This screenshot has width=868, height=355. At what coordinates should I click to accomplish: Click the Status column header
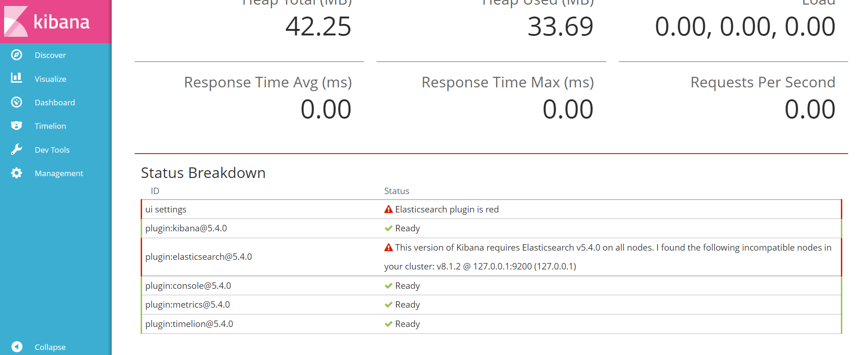pos(397,191)
